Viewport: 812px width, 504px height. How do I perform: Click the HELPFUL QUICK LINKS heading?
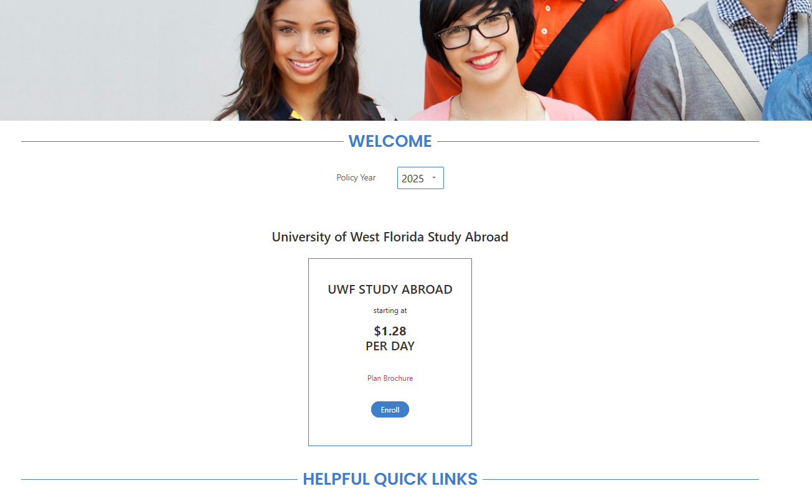click(390, 479)
